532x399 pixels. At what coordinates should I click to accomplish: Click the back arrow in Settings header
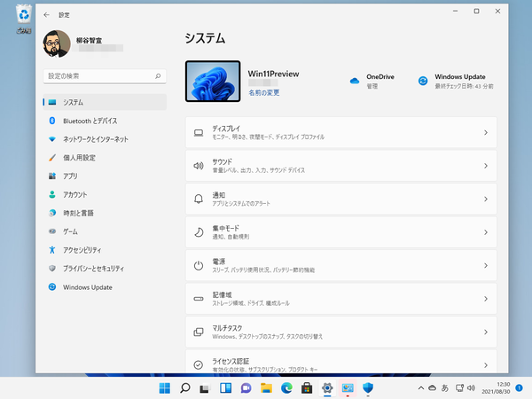(x=46, y=15)
